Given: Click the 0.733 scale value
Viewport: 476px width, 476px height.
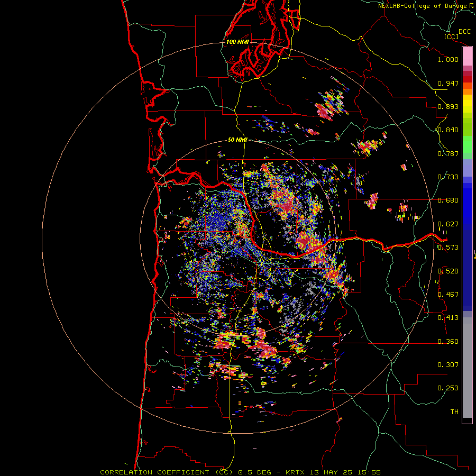Looking at the screenshot, I should point(448,177).
